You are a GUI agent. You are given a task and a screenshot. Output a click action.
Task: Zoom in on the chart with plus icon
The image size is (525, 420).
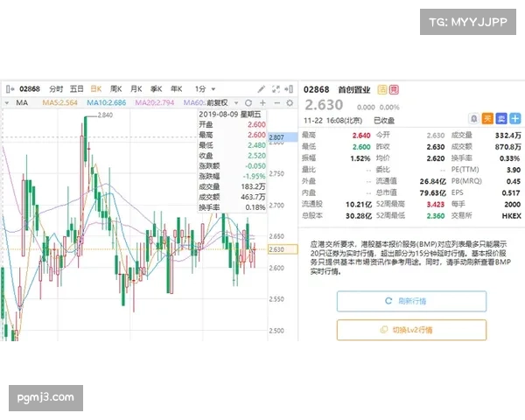pos(262,103)
